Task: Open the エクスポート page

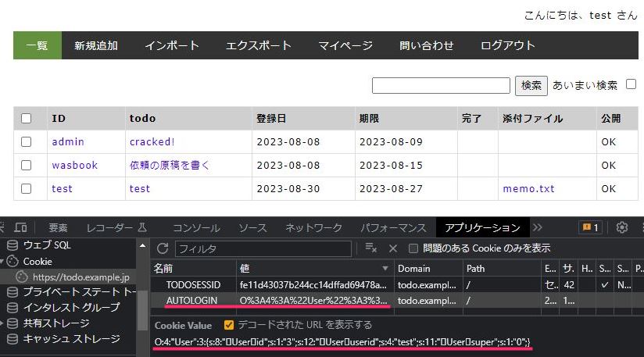Action: coord(259,45)
